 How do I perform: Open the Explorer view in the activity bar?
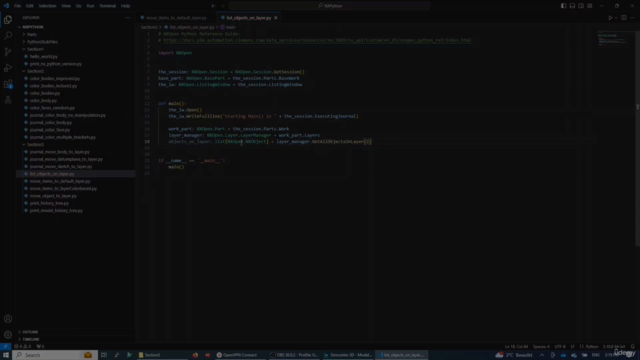8,20
